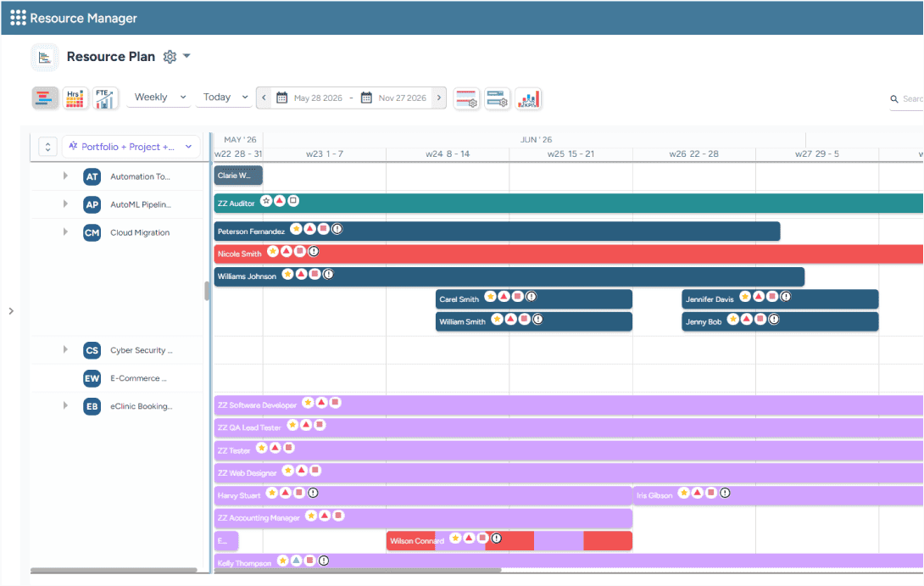
Task: Click star icon on Iris Gibson bar
Action: pos(683,493)
